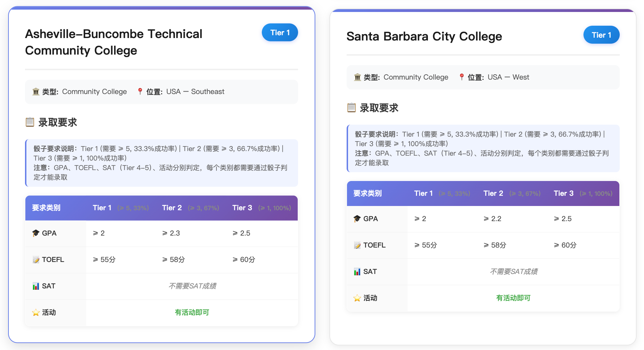
Task: Select the Tier 2 column header in the Asheville table
Action: coord(172,208)
